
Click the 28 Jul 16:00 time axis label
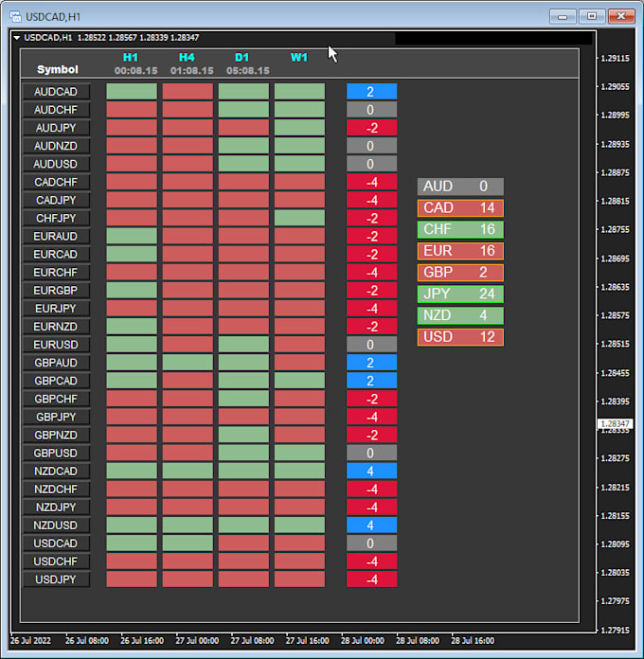point(473,640)
